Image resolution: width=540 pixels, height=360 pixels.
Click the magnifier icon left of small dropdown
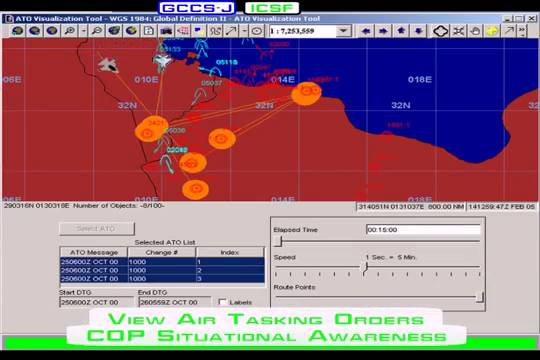70,31
